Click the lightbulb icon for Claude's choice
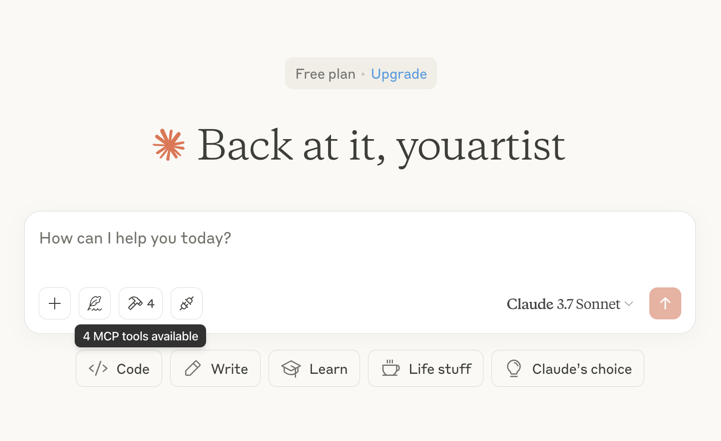The height and width of the screenshot is (441, 721). (514, 368)
